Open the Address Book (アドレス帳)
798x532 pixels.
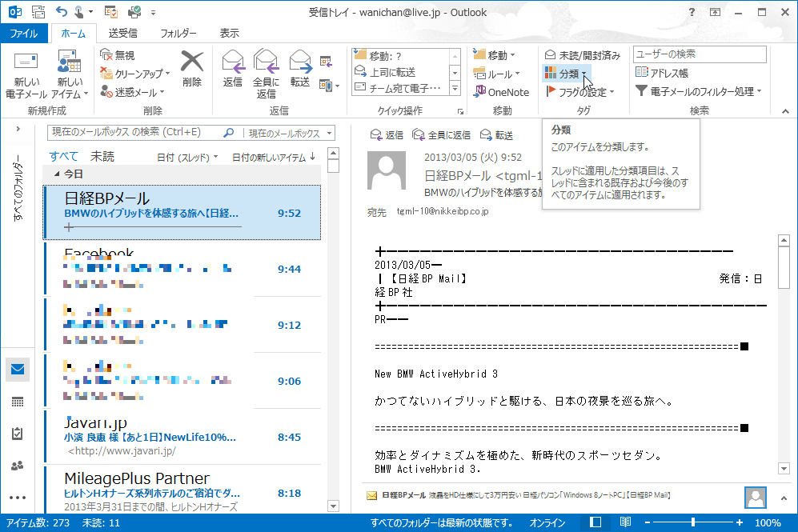coord(662,73)
